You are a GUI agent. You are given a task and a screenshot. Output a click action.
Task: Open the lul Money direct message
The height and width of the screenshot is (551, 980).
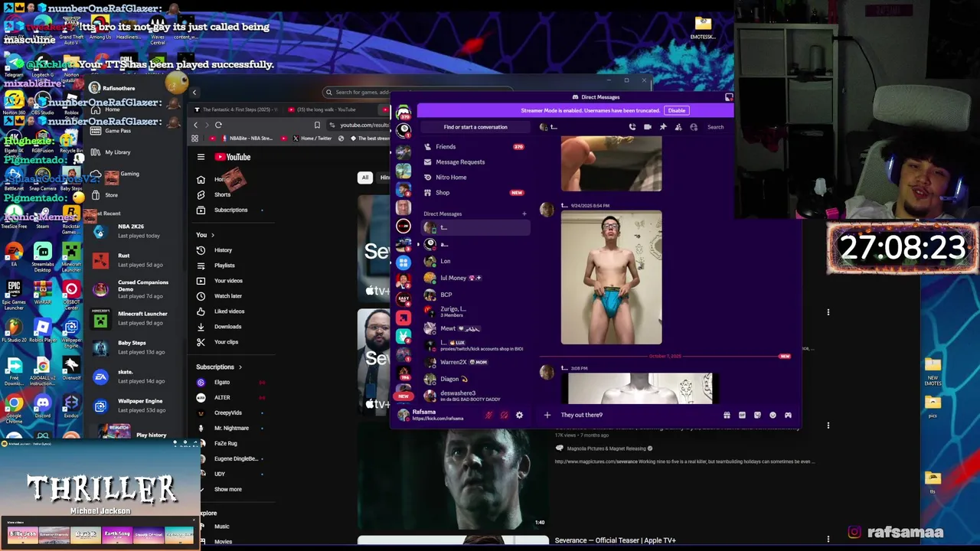475,278
